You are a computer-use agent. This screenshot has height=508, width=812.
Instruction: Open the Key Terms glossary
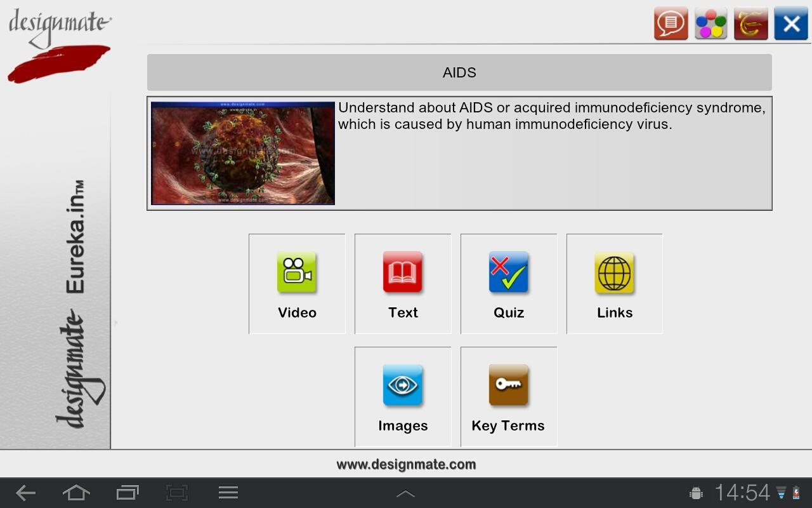(508, 396)
